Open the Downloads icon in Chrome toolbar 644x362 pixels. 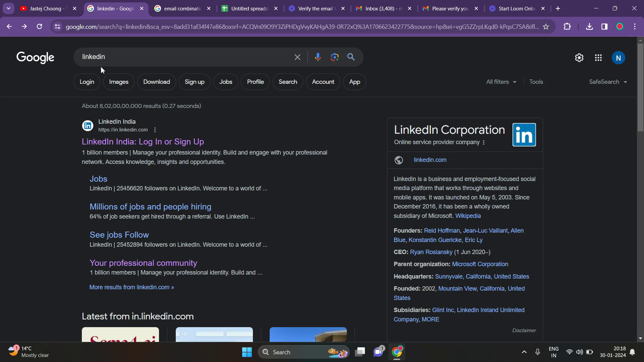click(589, 26)
